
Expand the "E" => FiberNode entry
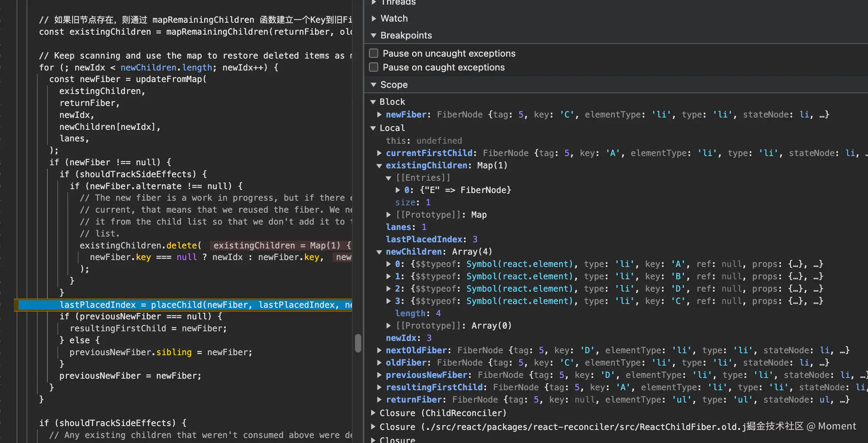[x=398, y=190]
